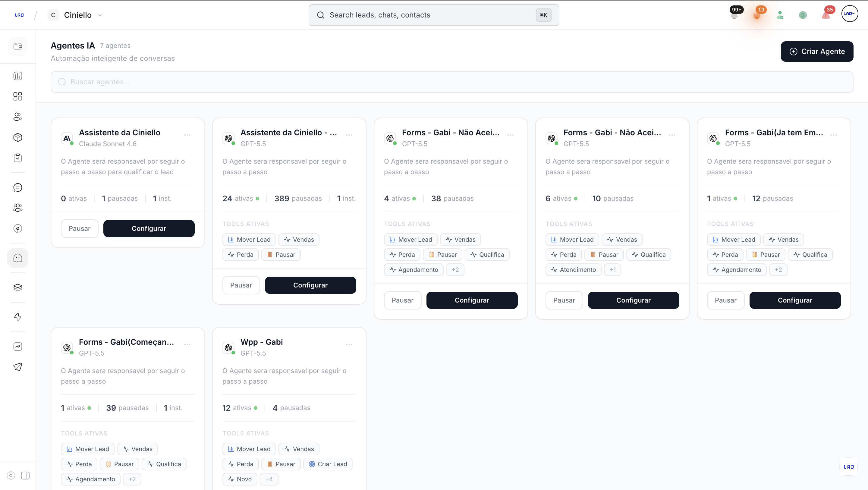
Task: Open options menu for Forms - Gabi(Ja tem Em... card
Action: tap(834, 135)
